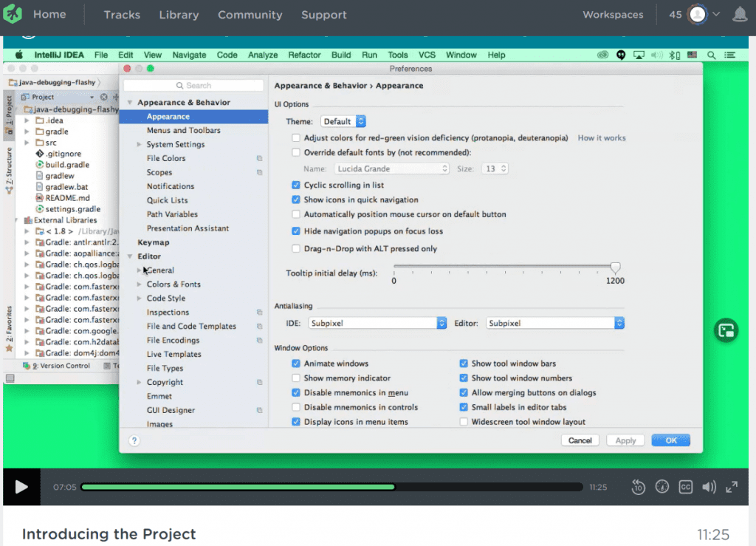Toggle Hide navigation popups on focus loss
Screen dimensions: 756x546
tap(296, 231)
